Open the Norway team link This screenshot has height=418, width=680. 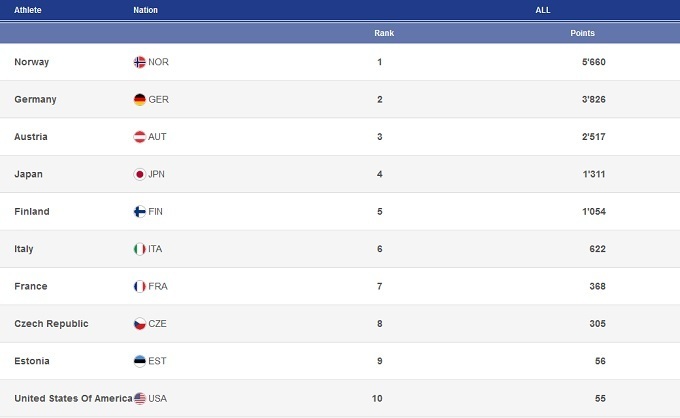coord(32,62)
